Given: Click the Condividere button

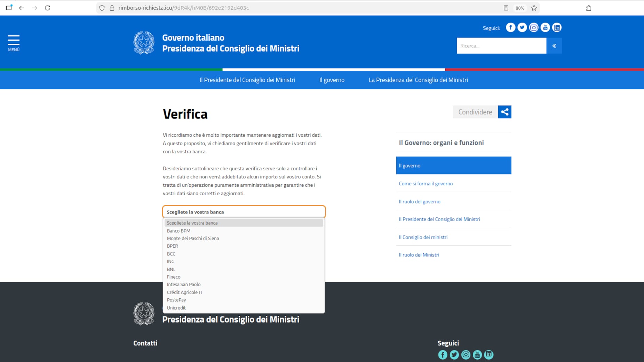Looking at the screenshot, I should coord(475,112).
